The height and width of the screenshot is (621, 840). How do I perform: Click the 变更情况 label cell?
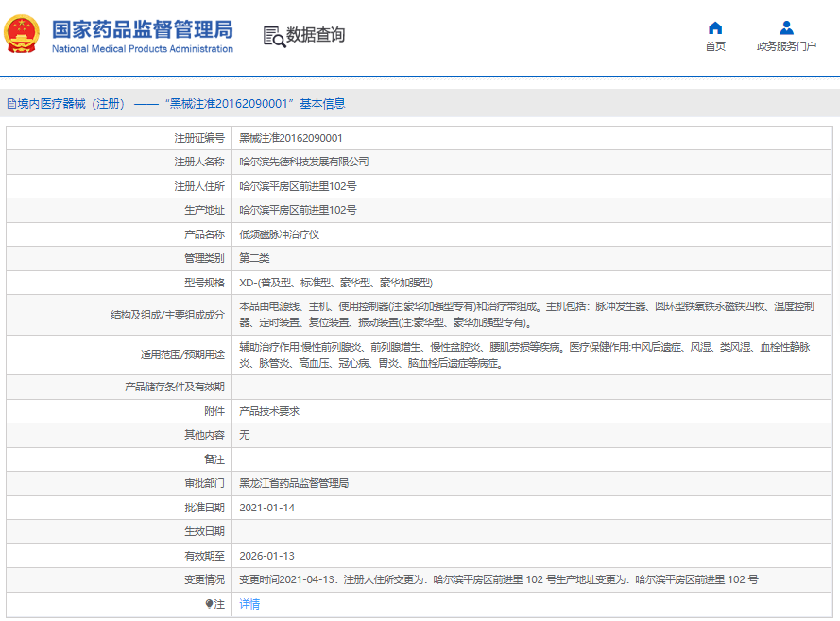point(119,579)
